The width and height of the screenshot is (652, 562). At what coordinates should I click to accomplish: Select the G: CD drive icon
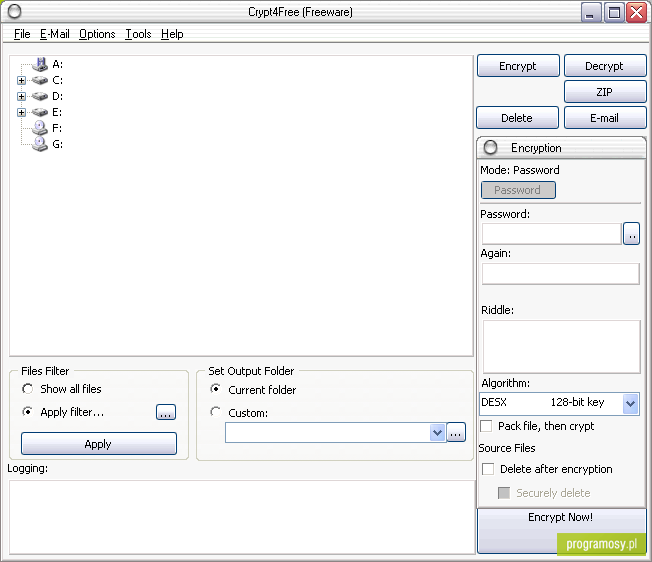(40, 144)
